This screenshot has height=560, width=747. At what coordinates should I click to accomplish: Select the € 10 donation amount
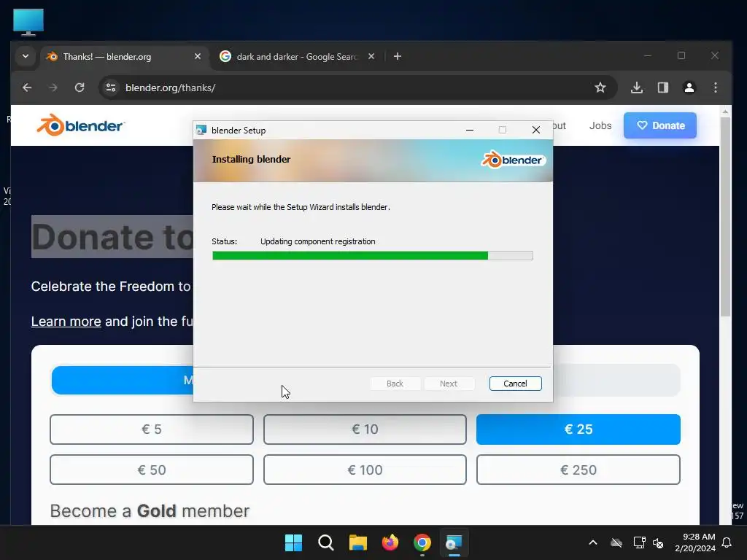365,429
